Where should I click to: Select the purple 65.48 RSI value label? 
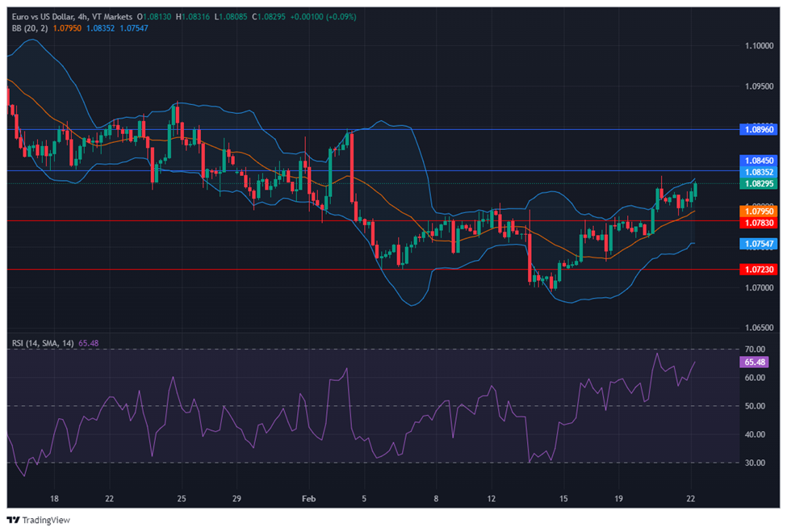coord(756,362)
